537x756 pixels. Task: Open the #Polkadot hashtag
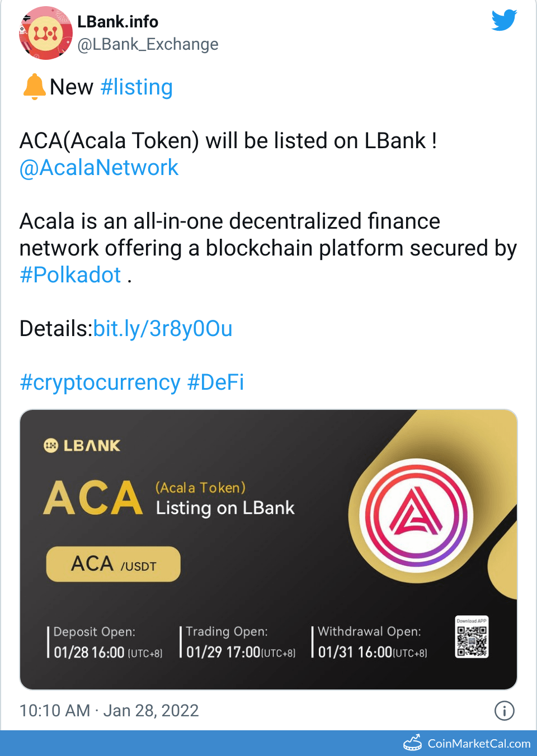[70, 275]
